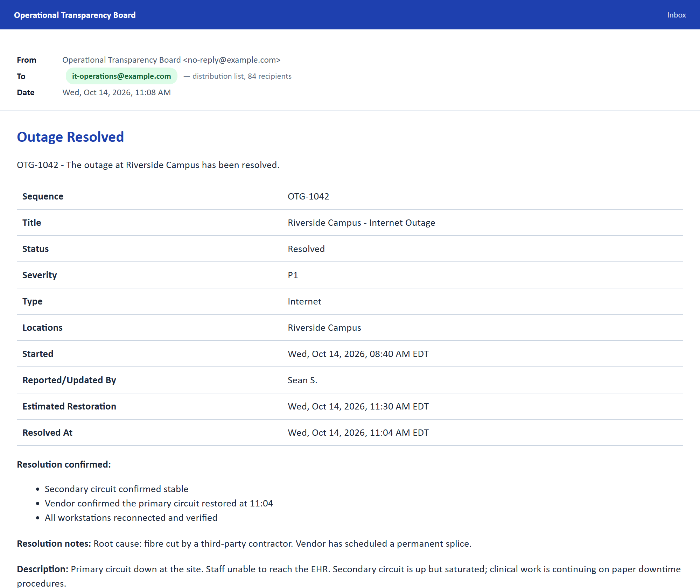The height and width of the screenshot is (588, 700).
Task: Select the it-operations@example.com recipient chip
Action: (121, 76)
